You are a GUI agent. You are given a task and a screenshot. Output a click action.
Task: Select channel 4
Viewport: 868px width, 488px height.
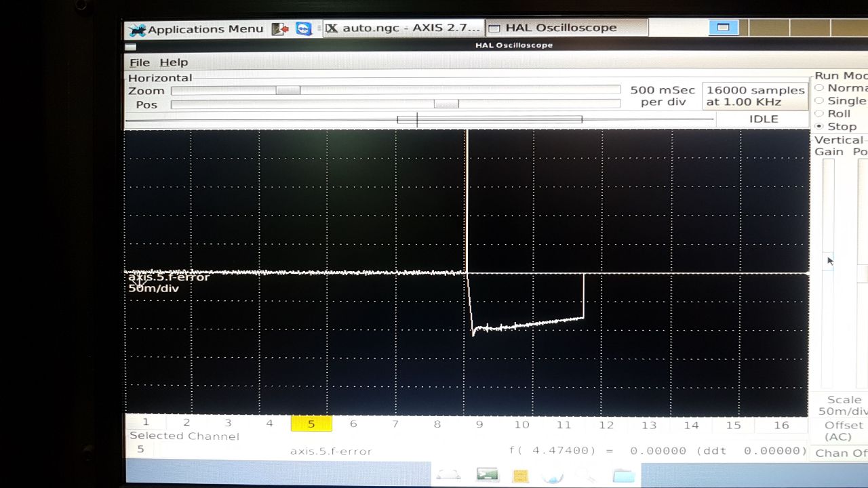point(269,424)
